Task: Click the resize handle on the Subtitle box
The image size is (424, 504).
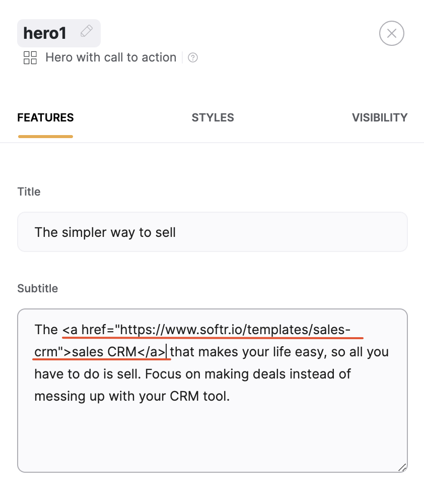Action: [x=402, y=468]
